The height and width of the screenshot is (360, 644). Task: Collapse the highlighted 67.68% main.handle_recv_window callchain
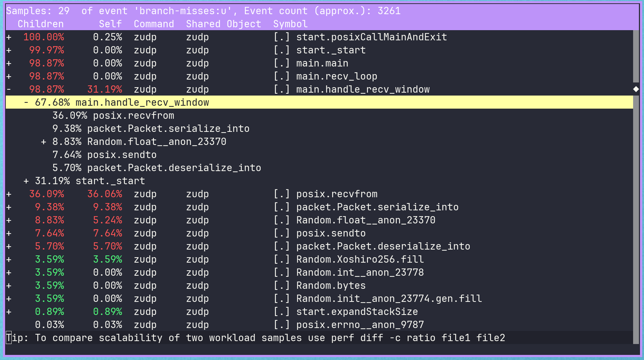click(x=26, y=102)
